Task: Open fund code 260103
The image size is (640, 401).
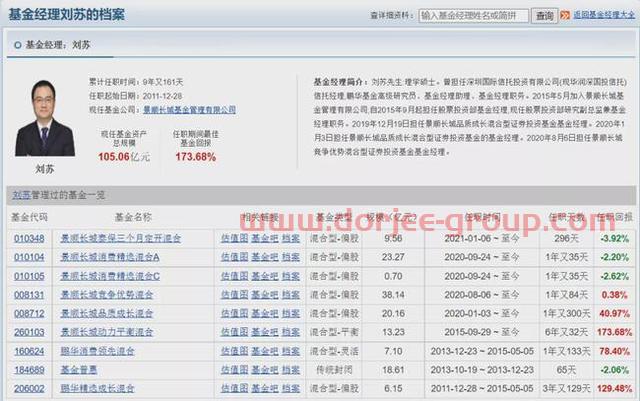Action: (29, 332)
